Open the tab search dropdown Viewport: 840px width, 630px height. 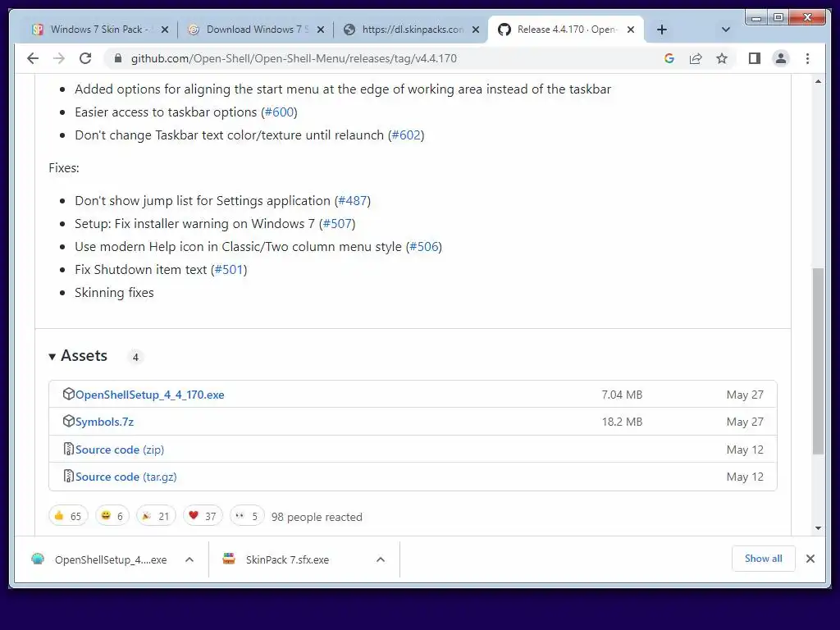point(726,30)
